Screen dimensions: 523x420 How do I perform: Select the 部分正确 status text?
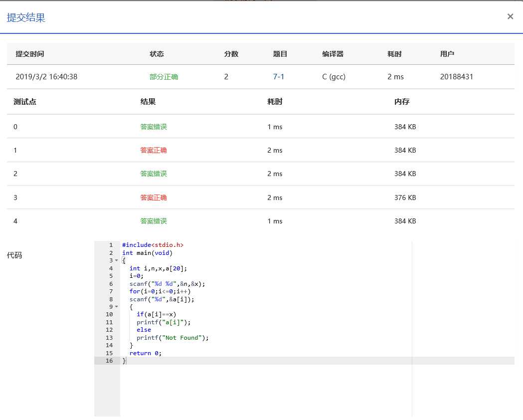pyautogui.click(x=164, y=77)
